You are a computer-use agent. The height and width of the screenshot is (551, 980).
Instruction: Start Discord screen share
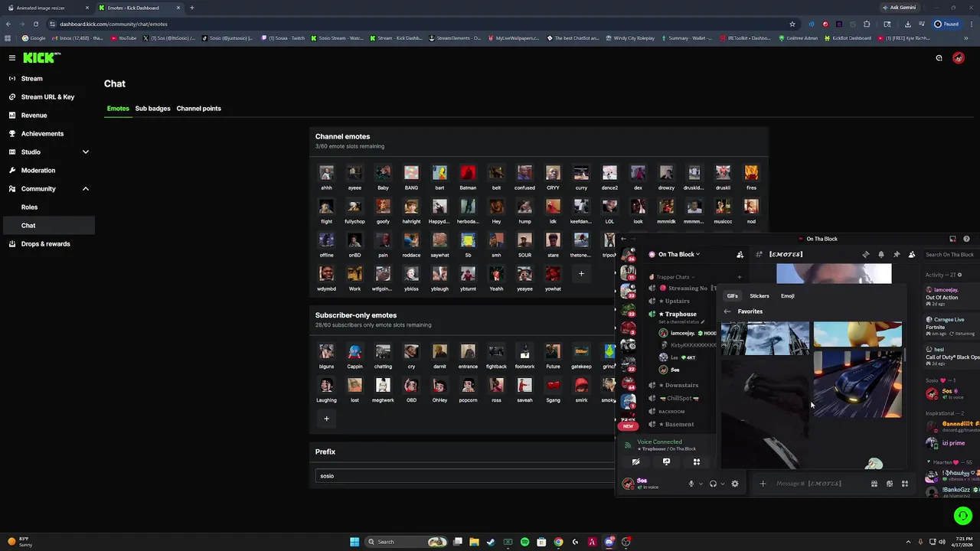667,462
